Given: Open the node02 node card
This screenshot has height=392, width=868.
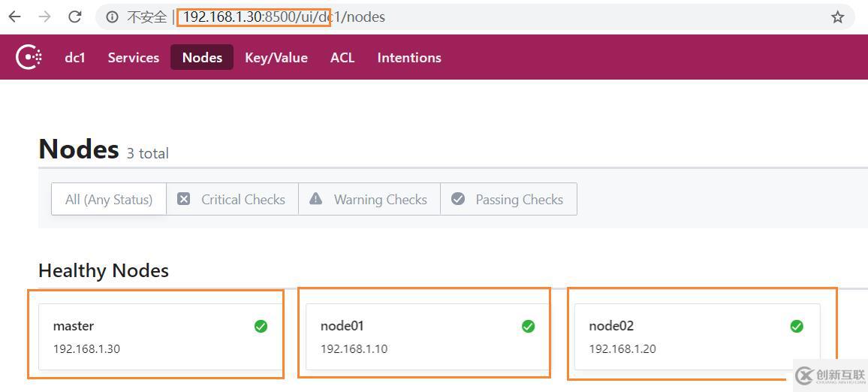Looking at the screenshot, I should tap(698, 336).
